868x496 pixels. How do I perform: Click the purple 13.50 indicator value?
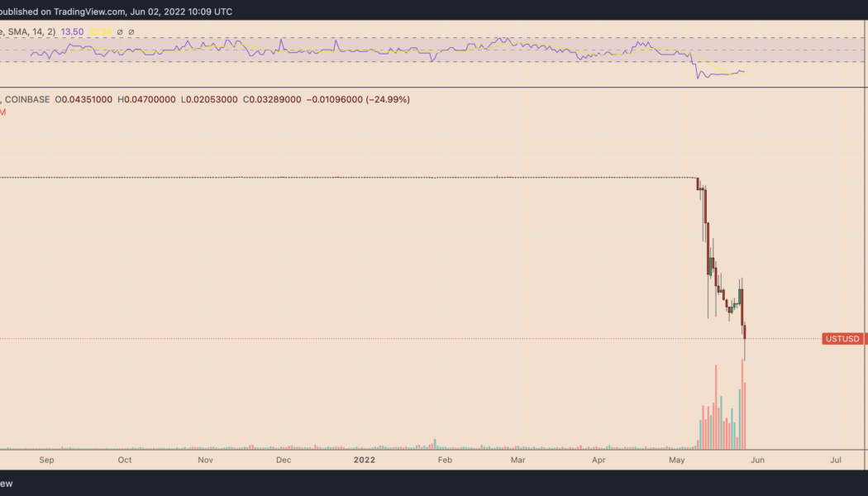click(x=74, y=31)
